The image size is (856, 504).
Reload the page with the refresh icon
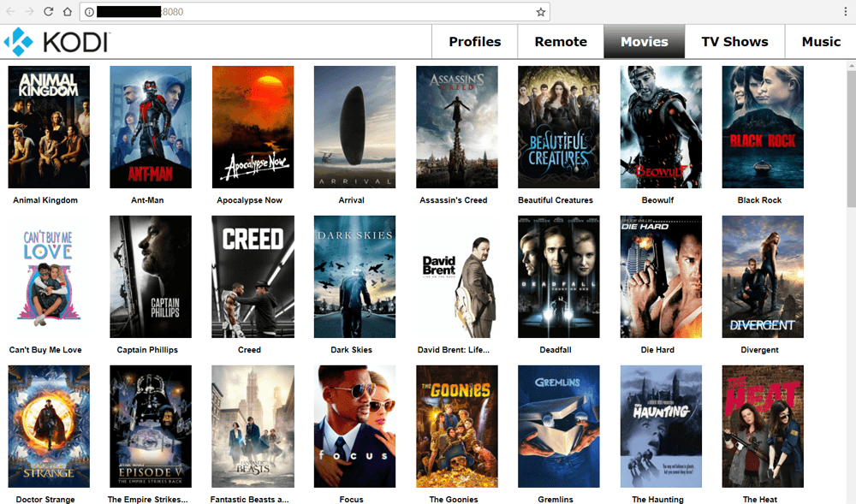point(48,11)
